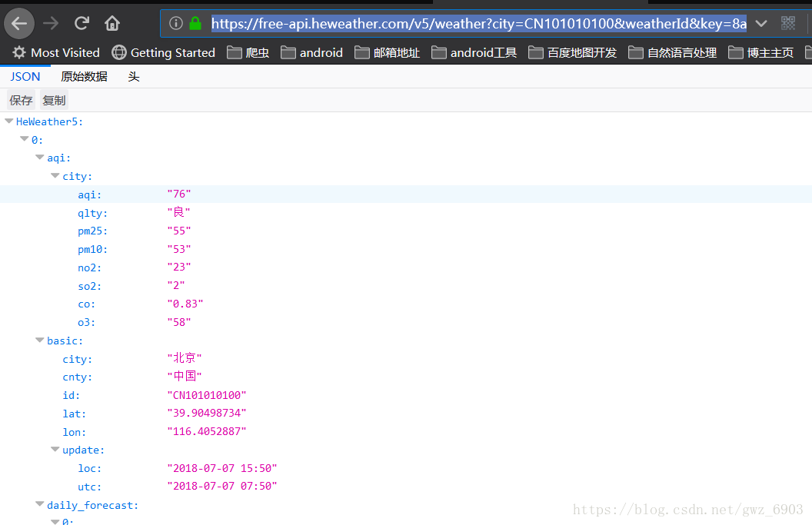Collapse the HeWeather5 root node

click(8, 121)
